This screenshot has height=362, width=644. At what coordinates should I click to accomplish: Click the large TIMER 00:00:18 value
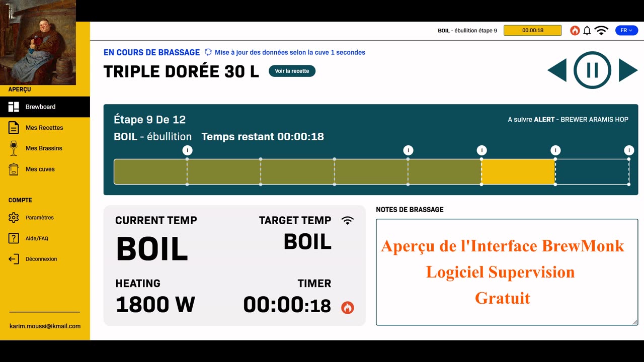click(x=287, y=305)
